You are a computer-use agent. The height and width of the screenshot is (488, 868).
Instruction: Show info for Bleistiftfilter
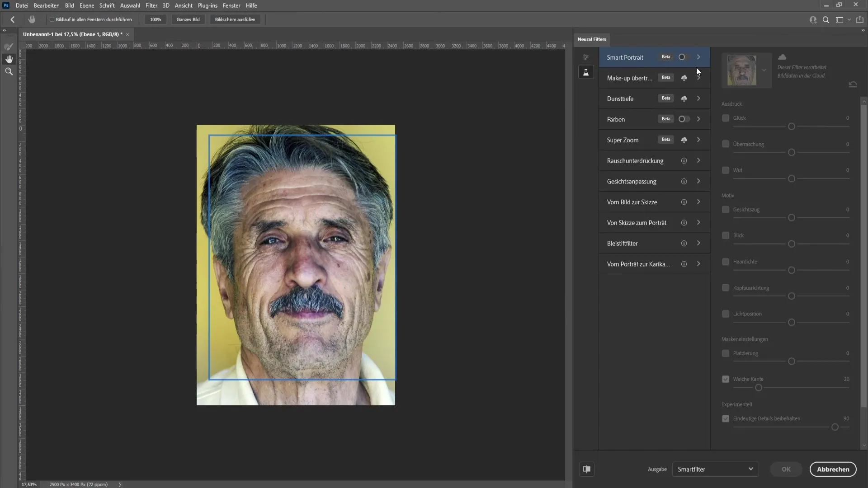684,244
